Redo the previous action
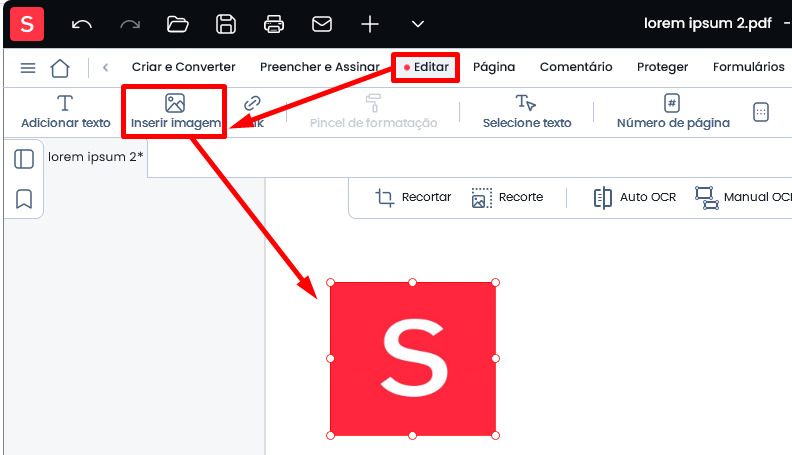Screen dimensions: 792x455 click(x=130, y=24)
